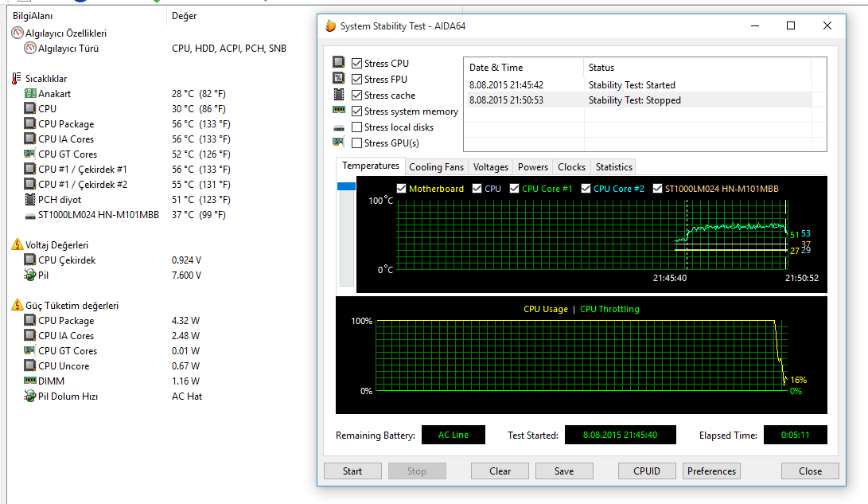Click the chip icon next to Çekirdek #2
The width and height of the screenshot is (868, 504).
[30, 184]
